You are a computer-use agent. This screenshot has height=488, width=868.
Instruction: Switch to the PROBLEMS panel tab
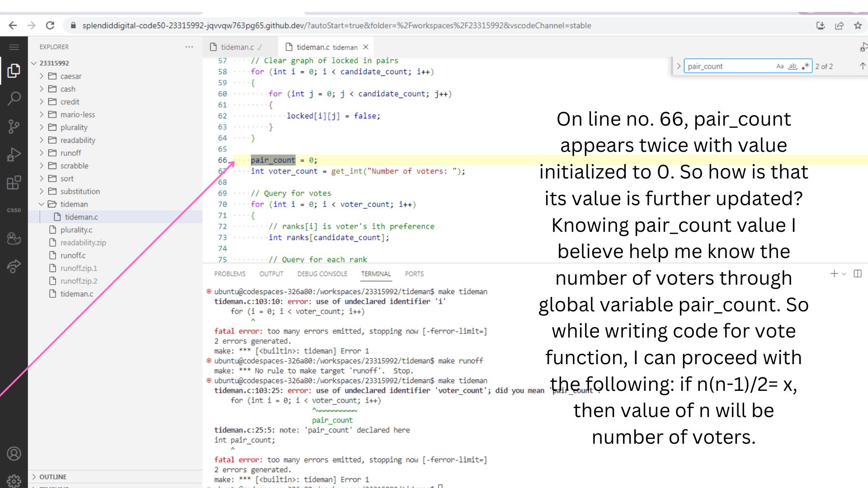(x=230, y=274)
